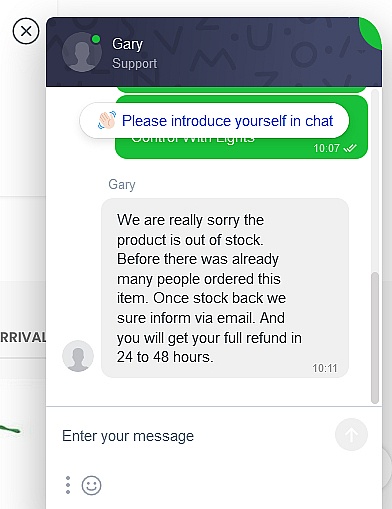Open the emoji picker smiley icon
392x509 pixels.
click(x=91, y=485)
